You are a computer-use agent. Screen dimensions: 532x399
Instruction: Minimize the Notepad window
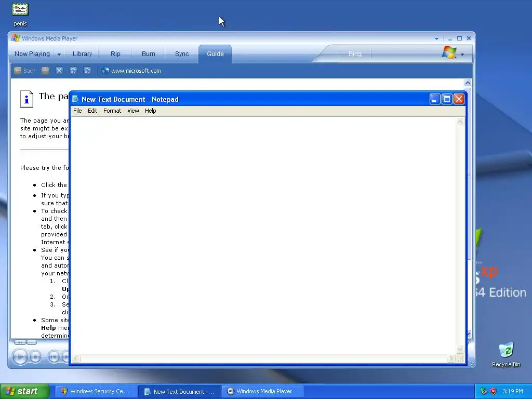click(435, 99)
